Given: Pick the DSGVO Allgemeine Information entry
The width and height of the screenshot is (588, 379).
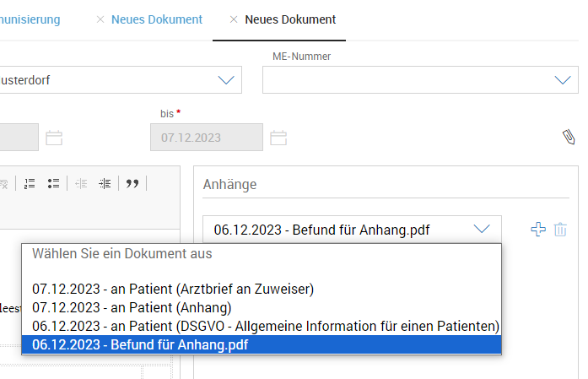Looking at the screenshot, I should tap(266, 326).
